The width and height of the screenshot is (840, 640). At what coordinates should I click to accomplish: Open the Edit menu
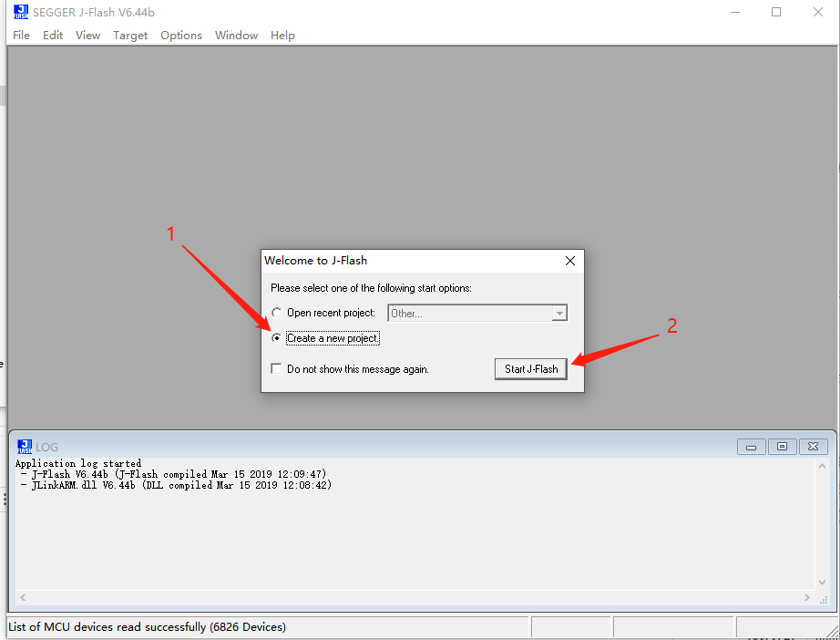[53, 36]
